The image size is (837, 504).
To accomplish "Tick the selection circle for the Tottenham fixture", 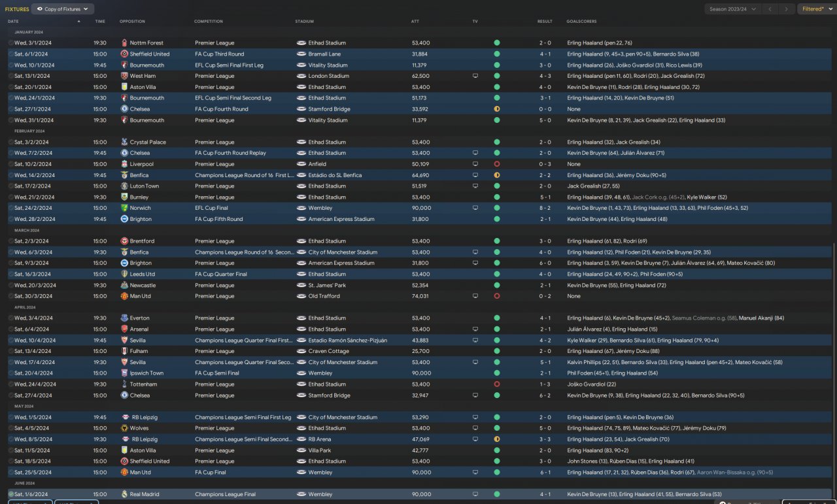I will 11,384.
